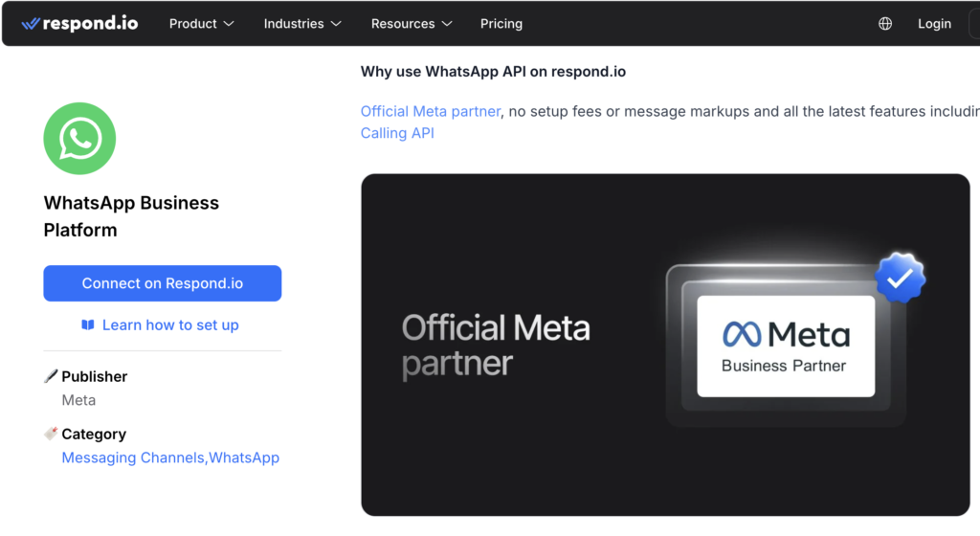Viewport: 980px width, 536px height.
Task: Click the pen icon next to Publisher
Action: [51, 376]
